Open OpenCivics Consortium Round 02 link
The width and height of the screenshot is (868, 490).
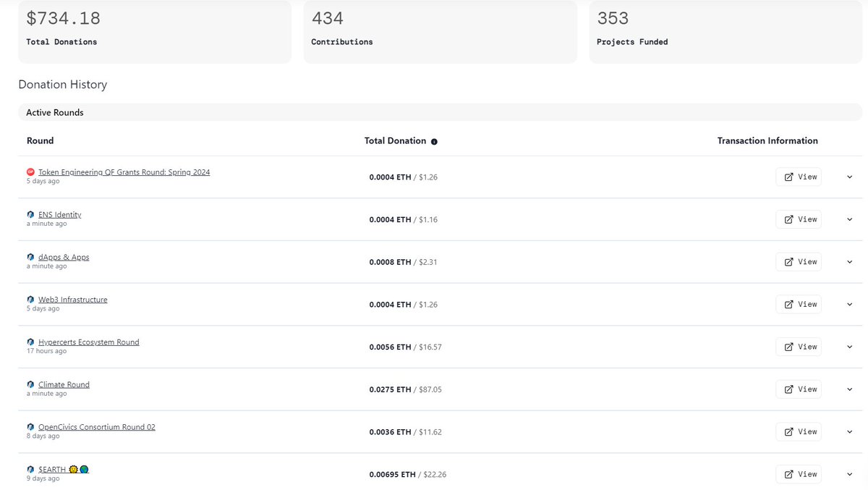click(97, 427)
